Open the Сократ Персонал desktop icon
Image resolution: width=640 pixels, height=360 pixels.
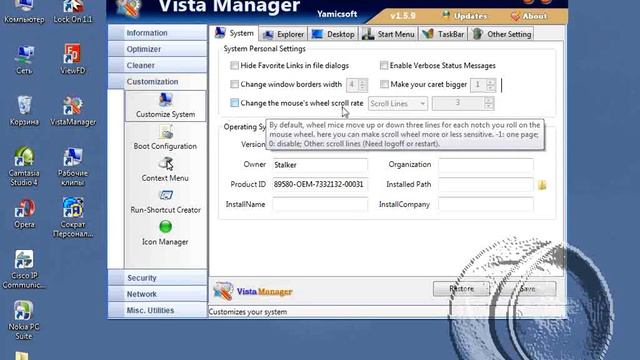point(73,217)
